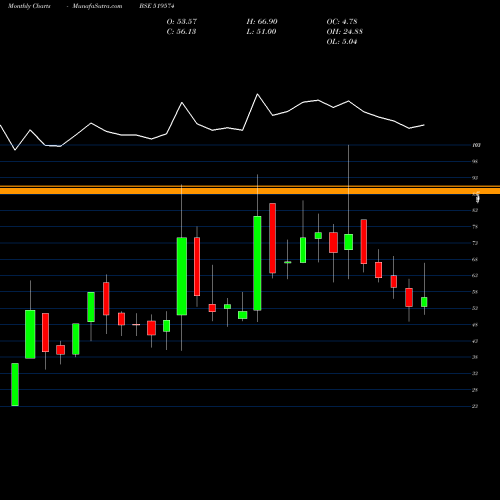Click the 38 price axis label
500x500 pixels.
pyautogui.click(x=475, y=357)
